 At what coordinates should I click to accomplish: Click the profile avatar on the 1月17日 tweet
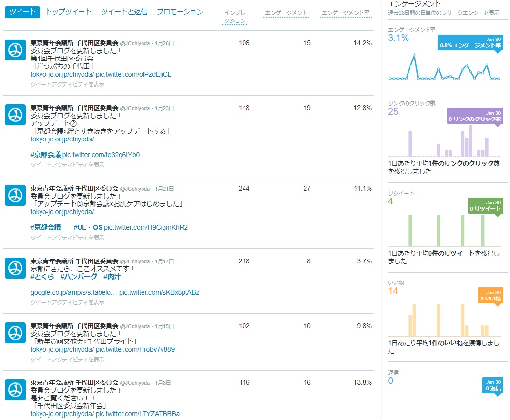point(15,268)
